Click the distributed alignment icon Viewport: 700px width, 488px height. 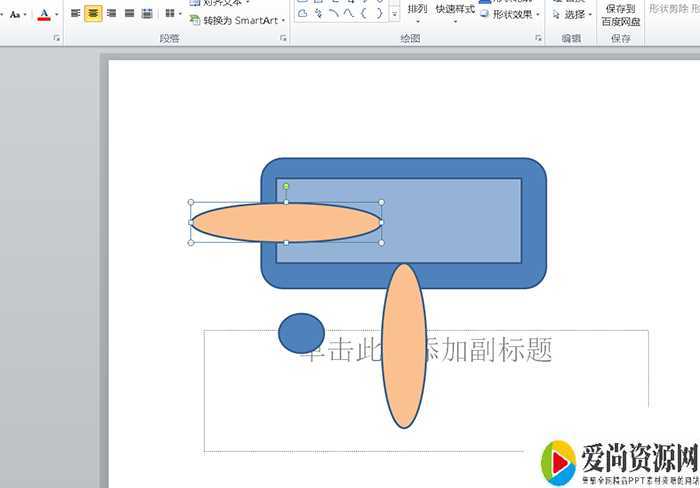[x=147, y=14]
